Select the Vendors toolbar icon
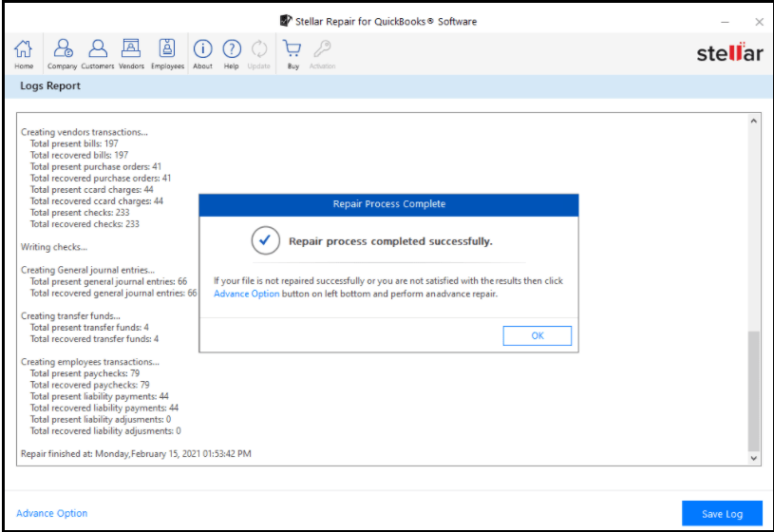Viewport: 774px width, 532px height. 131,52
